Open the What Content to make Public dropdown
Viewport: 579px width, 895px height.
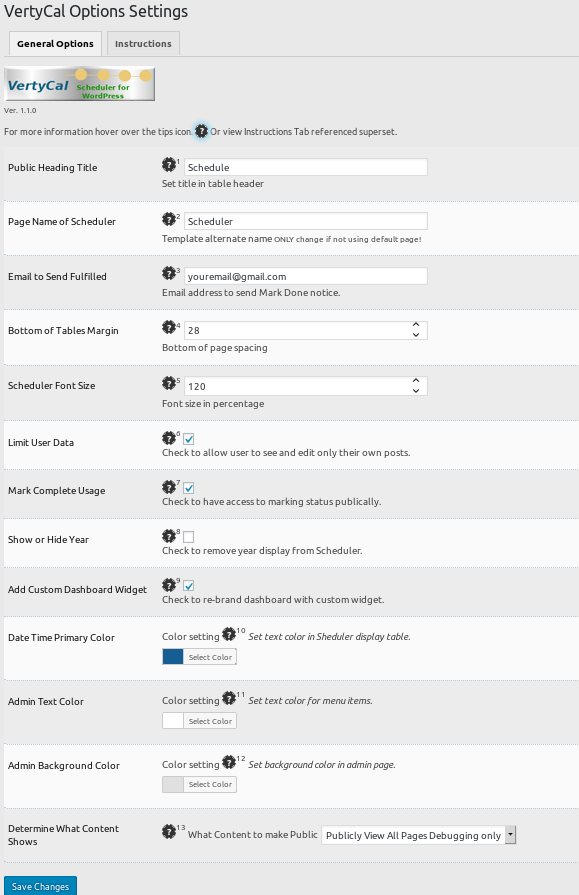tap(419, 835)
